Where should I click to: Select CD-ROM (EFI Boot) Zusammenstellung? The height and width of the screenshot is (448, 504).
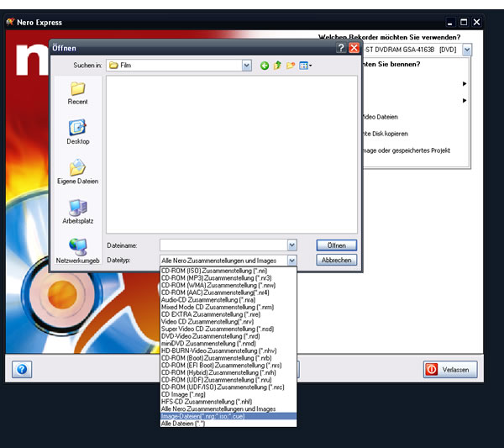tap(228, 366)
